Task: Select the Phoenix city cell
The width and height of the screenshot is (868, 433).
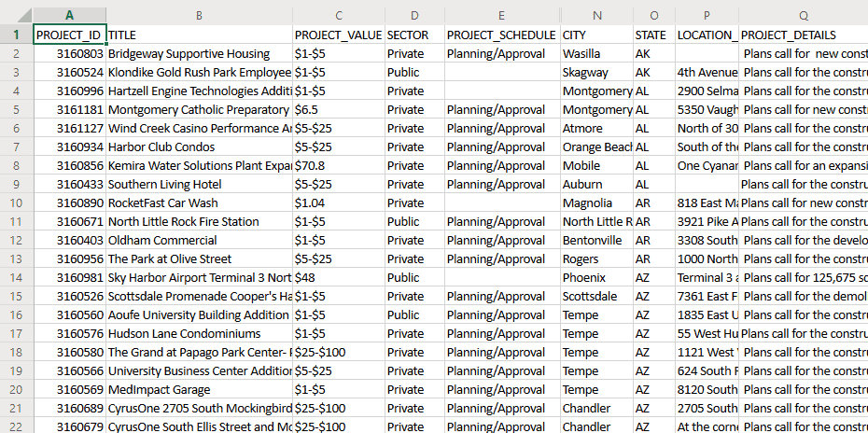Action: click(596, 277)
